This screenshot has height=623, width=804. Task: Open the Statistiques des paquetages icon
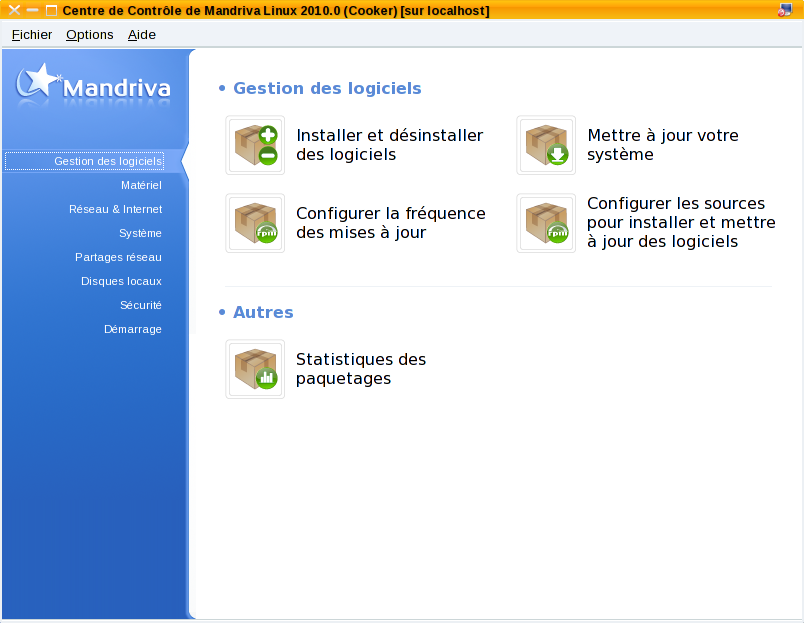click(255, 369)
